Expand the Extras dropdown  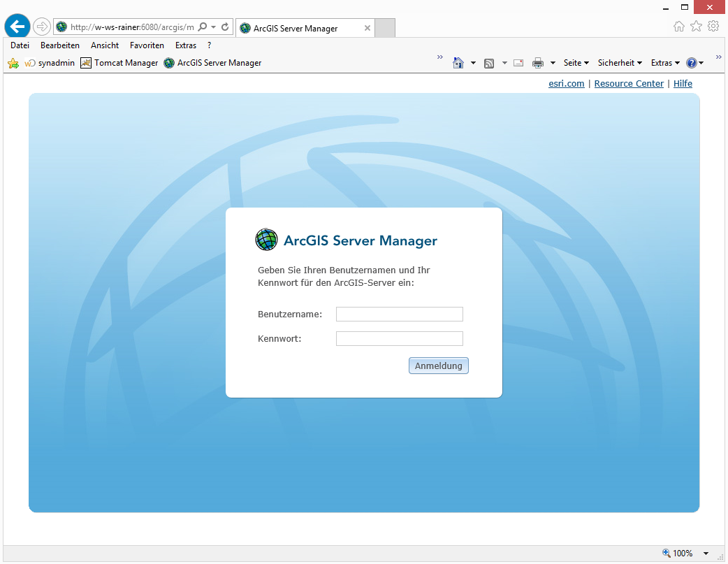tap(663, 62)
